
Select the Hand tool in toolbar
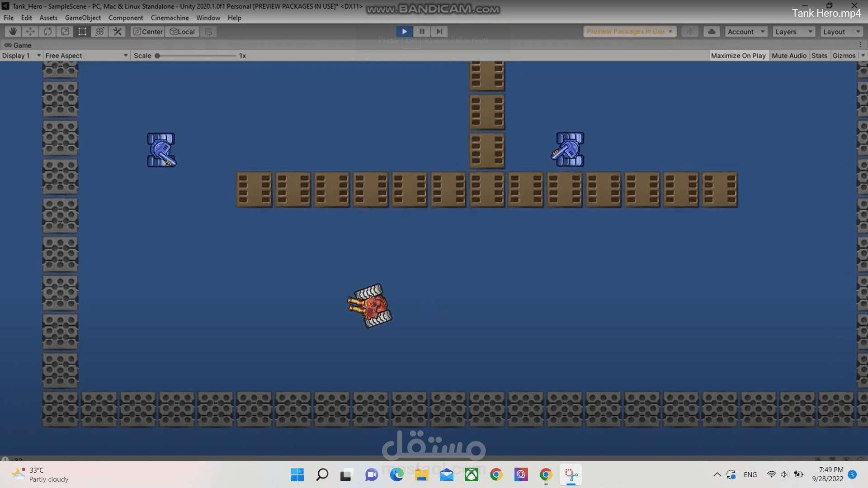coord(13,32)
